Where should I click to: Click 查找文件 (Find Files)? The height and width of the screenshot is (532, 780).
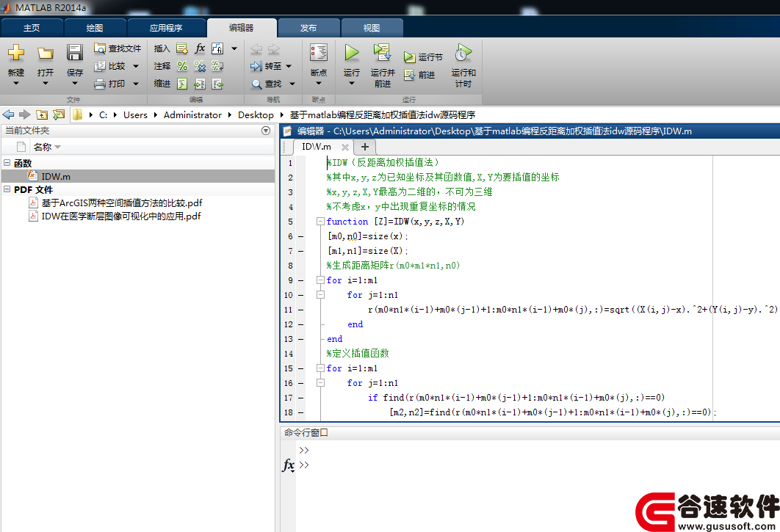(x=118, y=48)
